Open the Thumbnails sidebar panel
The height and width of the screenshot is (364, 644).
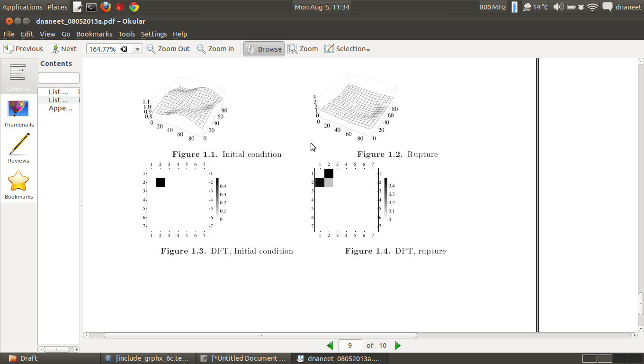pos(18,114)
